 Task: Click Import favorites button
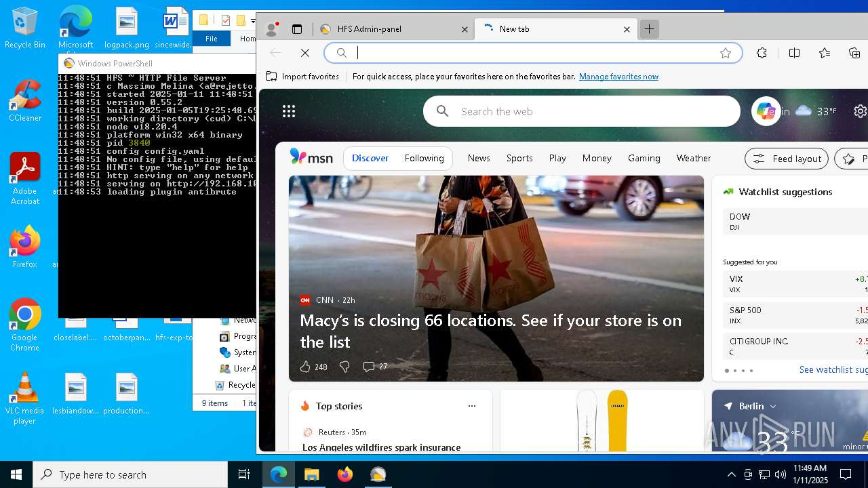point(302,77)
